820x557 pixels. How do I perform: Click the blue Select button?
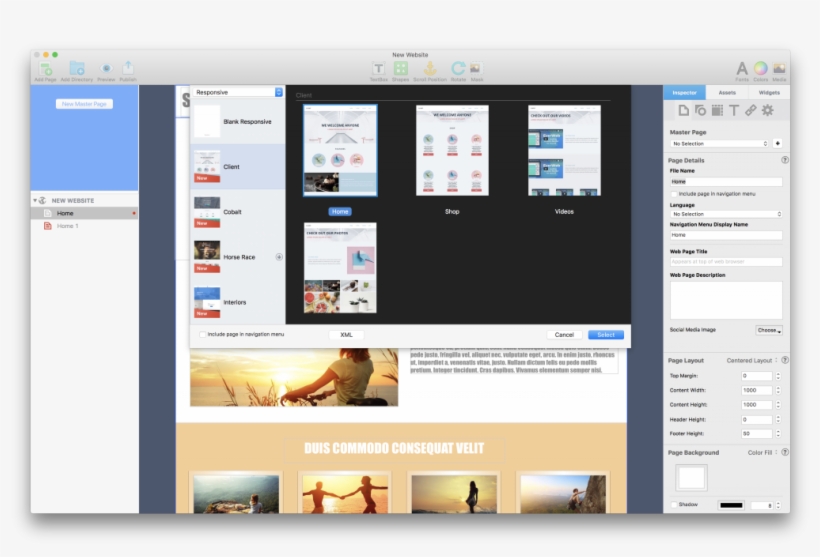pyautogui.click(x=606, y=335)
